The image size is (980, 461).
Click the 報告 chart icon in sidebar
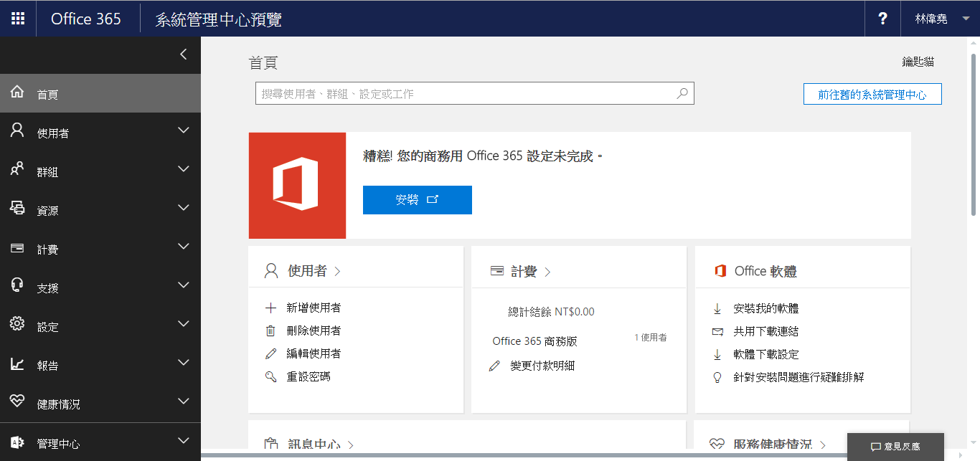[17, 364]
